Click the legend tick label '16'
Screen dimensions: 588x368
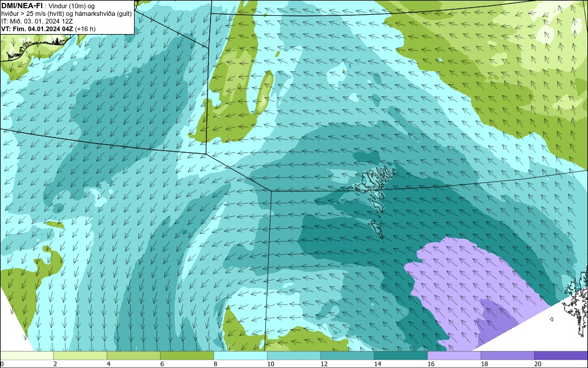click(431, 364)
